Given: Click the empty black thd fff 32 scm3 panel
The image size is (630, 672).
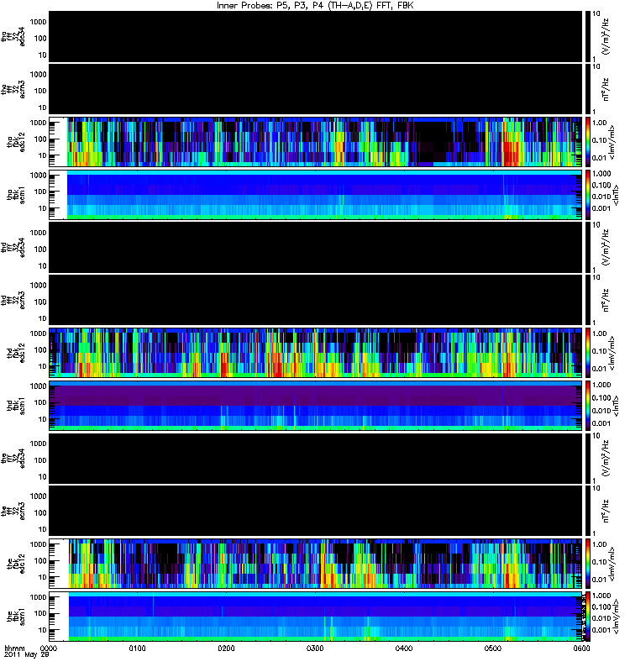Looking at the screenshot, I should pyautogui.click(x=316, y=300).
